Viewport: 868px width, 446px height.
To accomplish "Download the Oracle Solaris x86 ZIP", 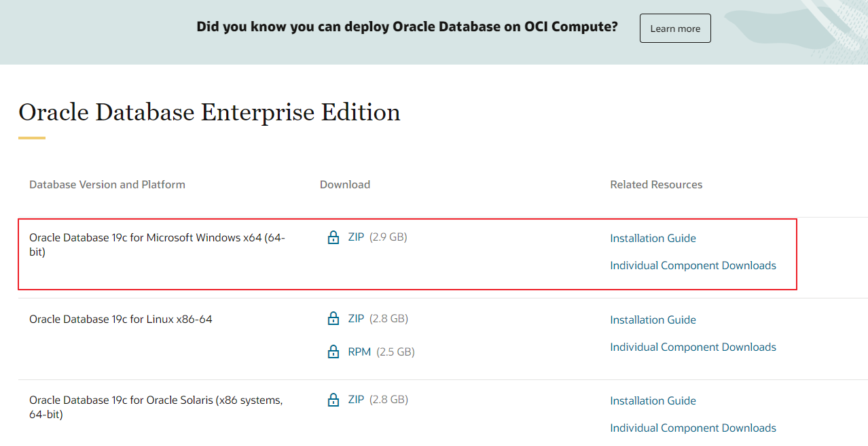I will click(356, 399).
